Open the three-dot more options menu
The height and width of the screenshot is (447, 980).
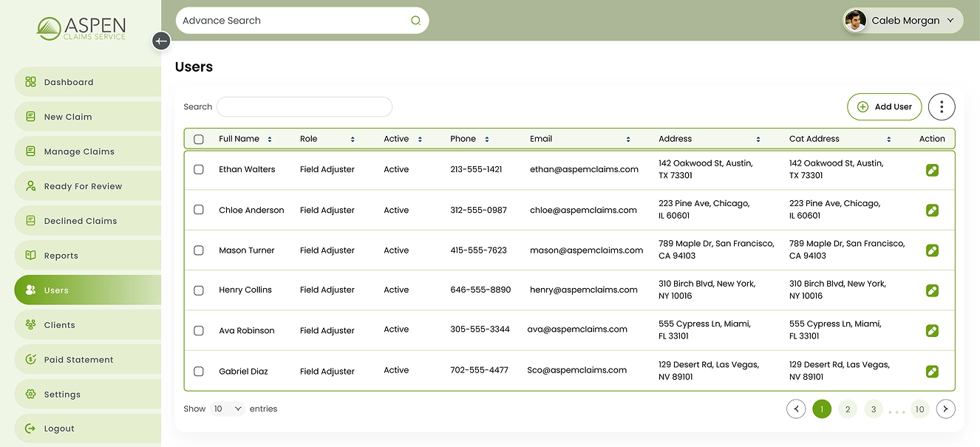point(941,106)
